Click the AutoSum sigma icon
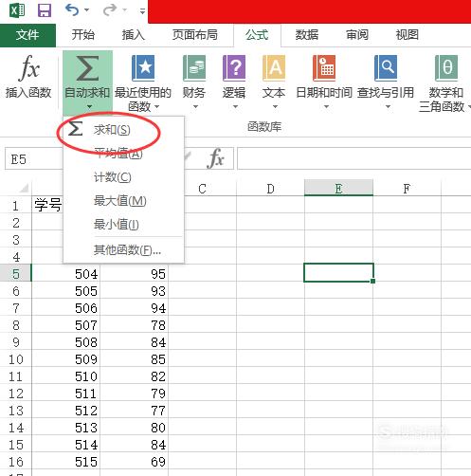This screenshot has height=476, width=471. (87, 68)
